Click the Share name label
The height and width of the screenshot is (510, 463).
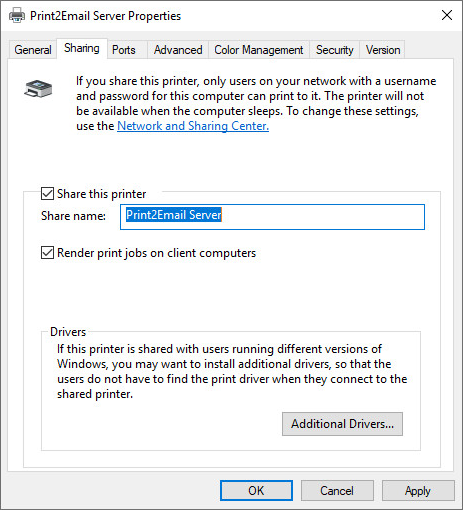73,216
